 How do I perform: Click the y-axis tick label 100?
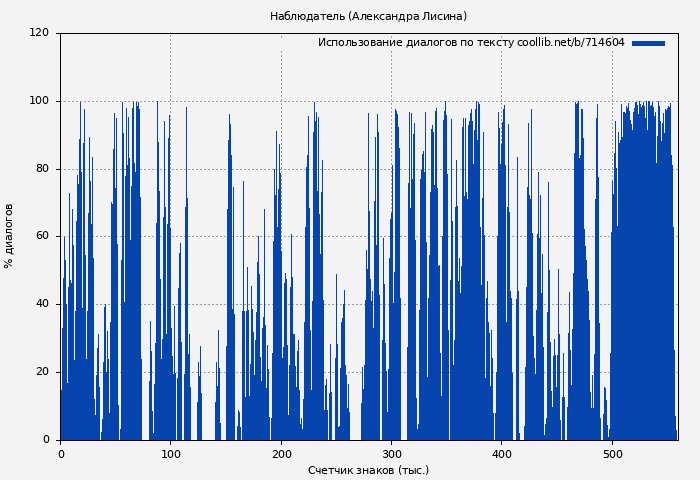(39, 101)
